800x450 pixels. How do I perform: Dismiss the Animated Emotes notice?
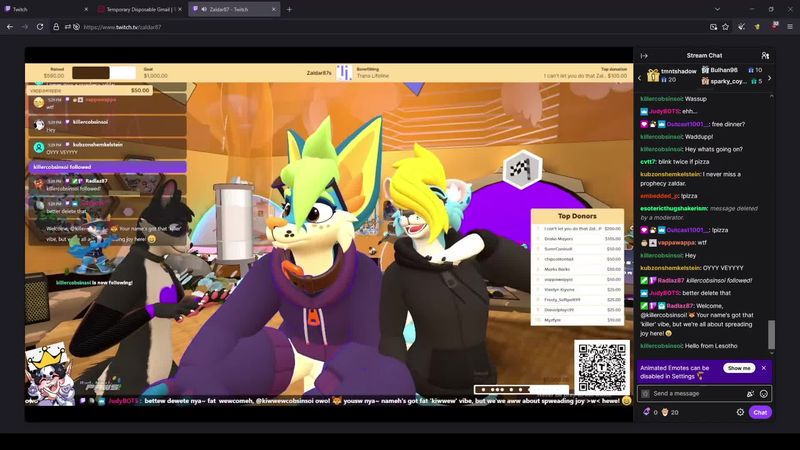[764, 368]
